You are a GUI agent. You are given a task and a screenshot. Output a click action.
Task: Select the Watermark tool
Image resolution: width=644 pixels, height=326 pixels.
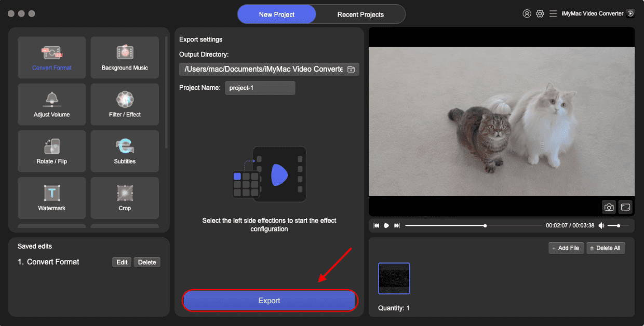coord(51,198)
